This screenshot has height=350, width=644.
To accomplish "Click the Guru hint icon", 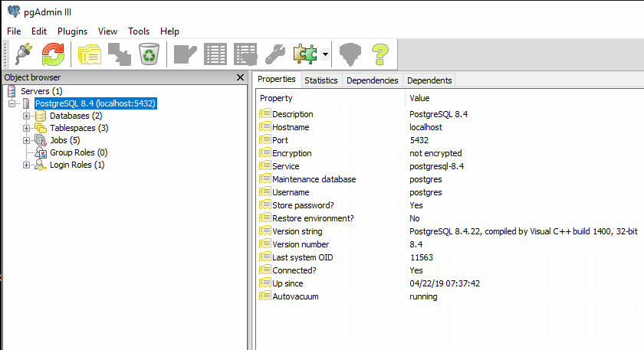I will [350, 54].
